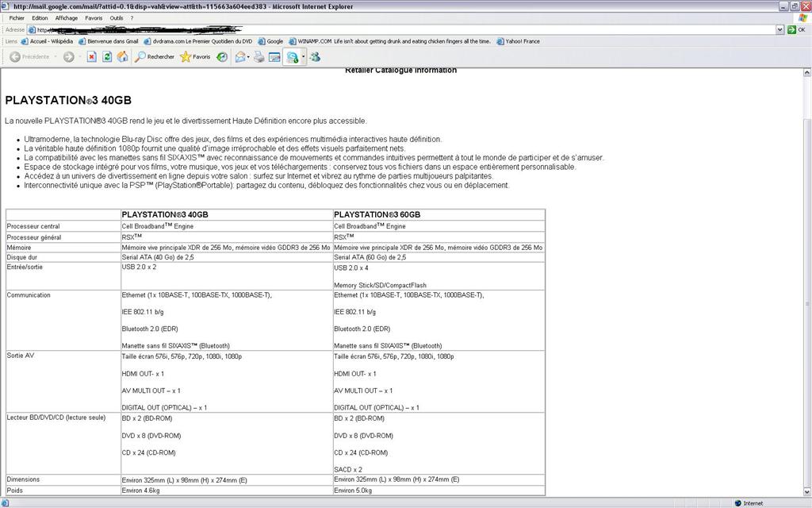812x508 pixels.
Task: Open the forward button history dropdown
Action: tap(80, 57)
